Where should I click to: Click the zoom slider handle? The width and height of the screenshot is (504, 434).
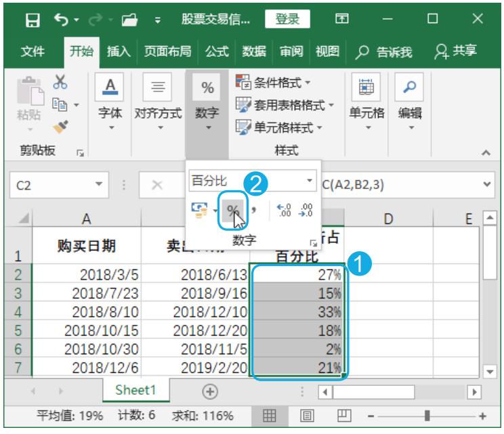pos(427,416)
